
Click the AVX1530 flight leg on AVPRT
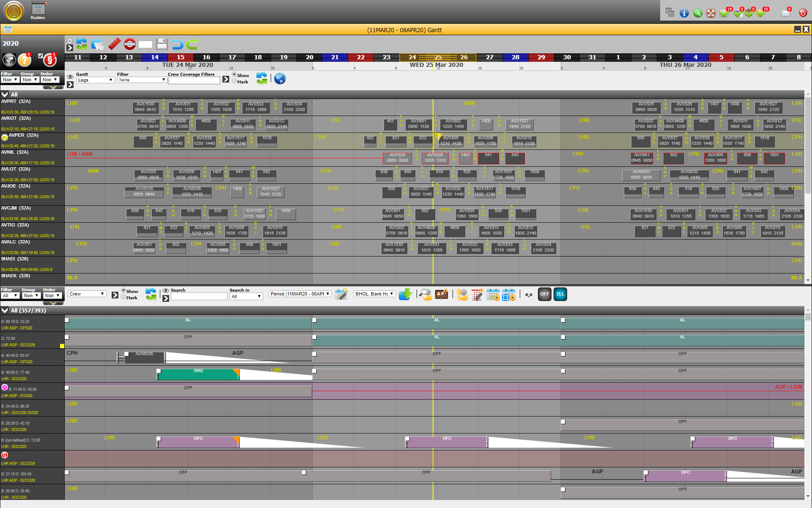145,107
